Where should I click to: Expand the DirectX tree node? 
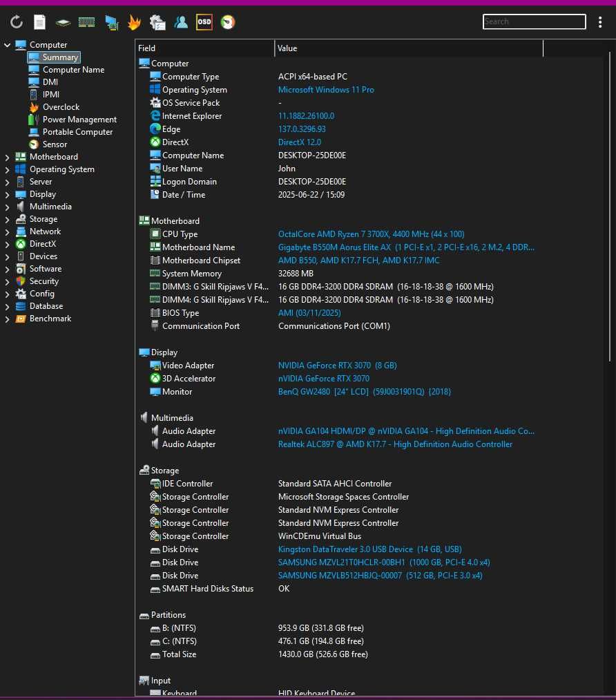[x=7, y=245]
